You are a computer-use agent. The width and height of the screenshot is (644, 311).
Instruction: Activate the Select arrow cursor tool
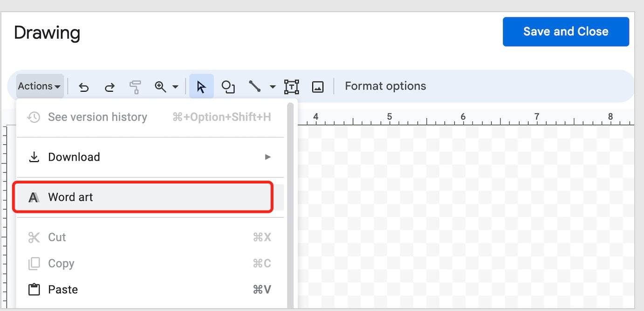[201, 87]
